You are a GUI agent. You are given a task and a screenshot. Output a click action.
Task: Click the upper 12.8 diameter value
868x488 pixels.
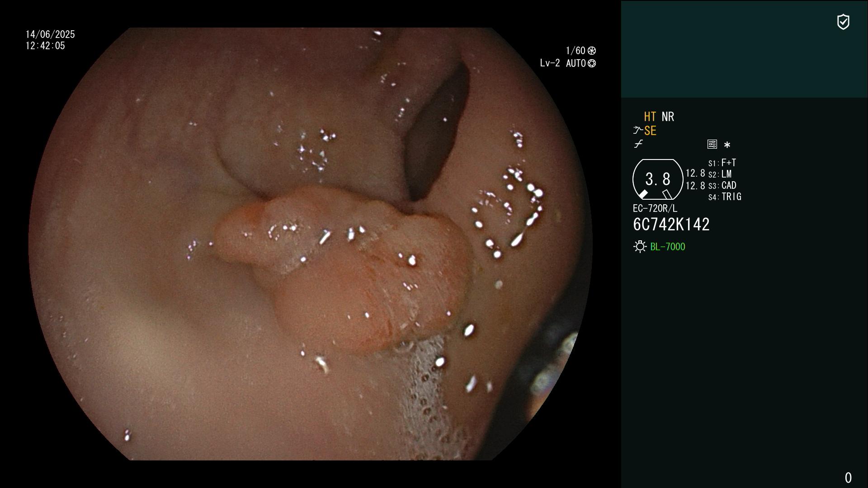tap(695, 173)
